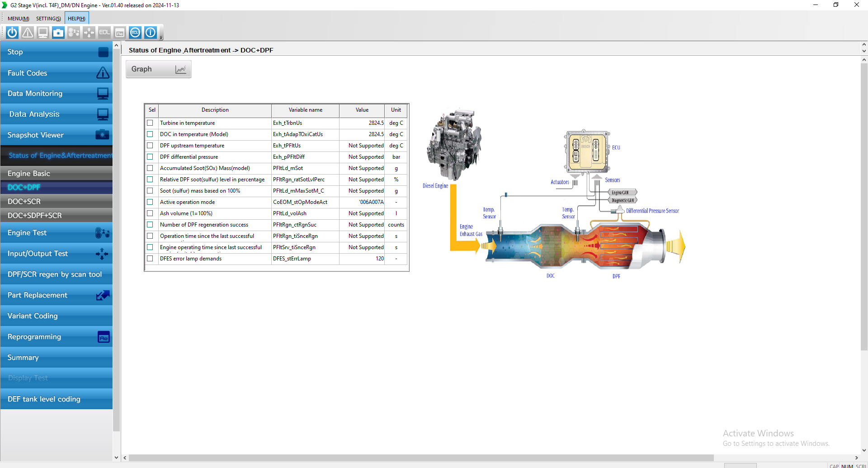Enable the Ash volume row checkbox
This screenshot has width=868, height=468.
[x=150, y=213]
